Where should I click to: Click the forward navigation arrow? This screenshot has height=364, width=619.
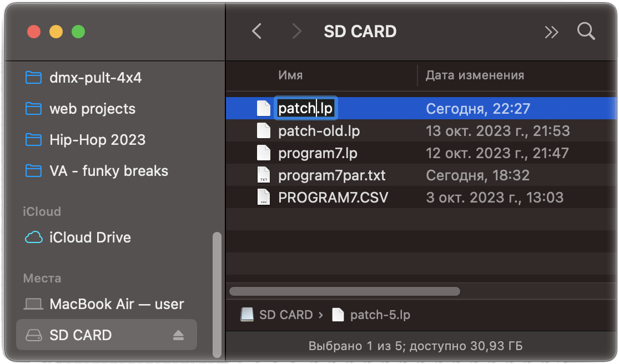click(297, 31)
